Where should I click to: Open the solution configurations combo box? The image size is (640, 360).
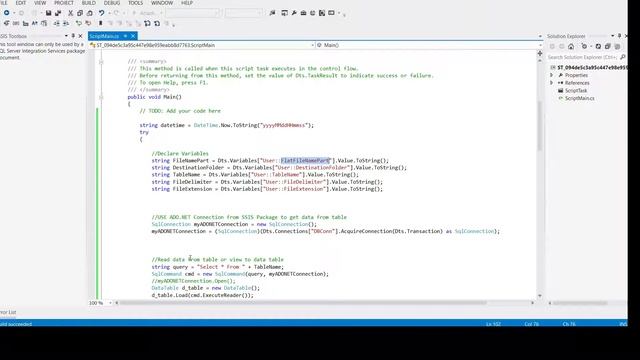pos(192,13)
